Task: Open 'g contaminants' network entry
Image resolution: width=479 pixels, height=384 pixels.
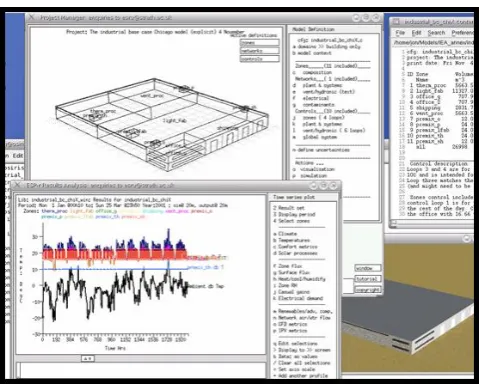Action: pos(313,105)
